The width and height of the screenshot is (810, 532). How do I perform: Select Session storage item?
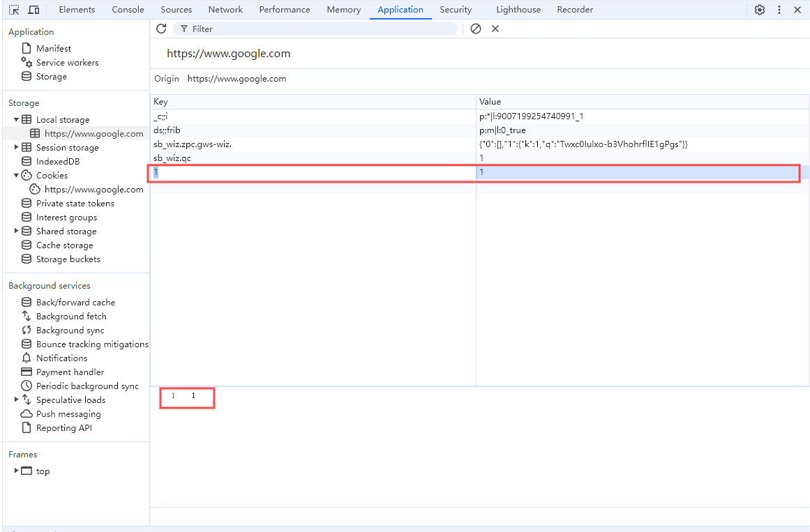(67, 148)
